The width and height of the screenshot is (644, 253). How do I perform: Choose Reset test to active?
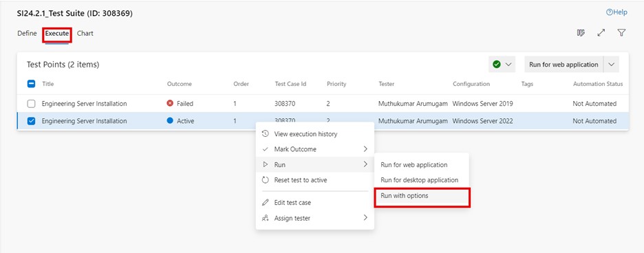click(x=315, y=180)
